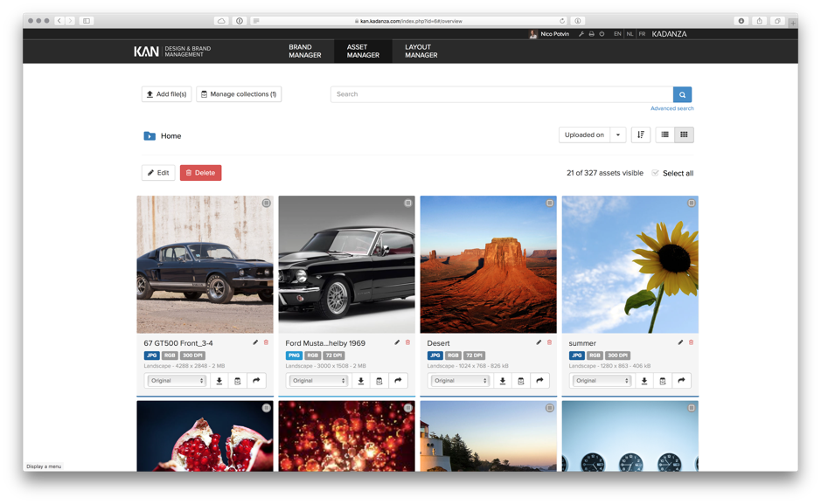Edit the 67 GT500 Front_3-4 asset name
The height and width of the screenshot is (504, 821).
pyautogui.click(x=255, y=342)
